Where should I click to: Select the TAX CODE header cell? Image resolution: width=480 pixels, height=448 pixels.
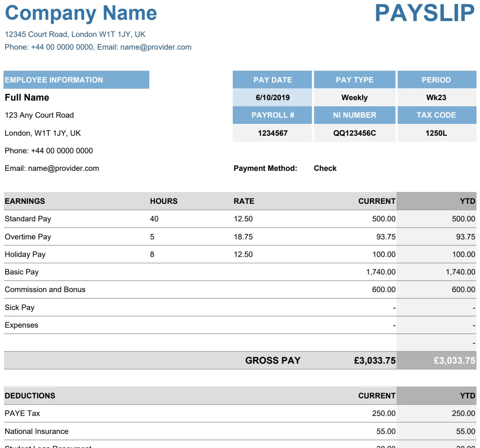(437, 115)
